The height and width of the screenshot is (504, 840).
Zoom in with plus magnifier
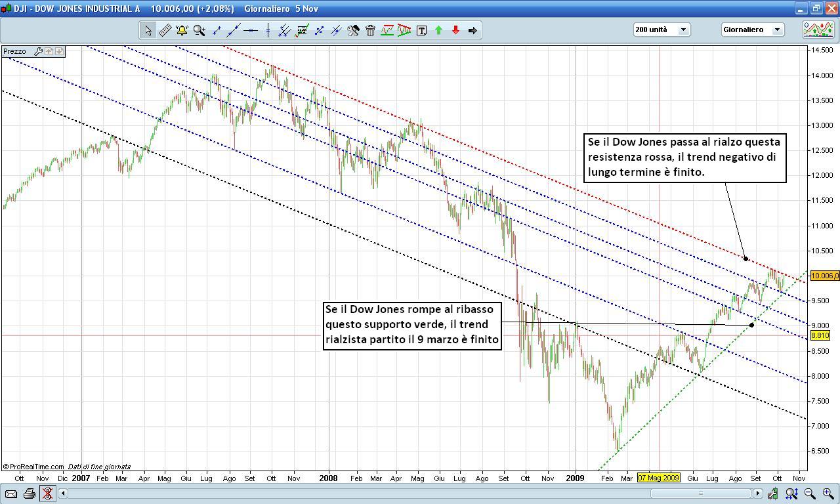[828, 493]
